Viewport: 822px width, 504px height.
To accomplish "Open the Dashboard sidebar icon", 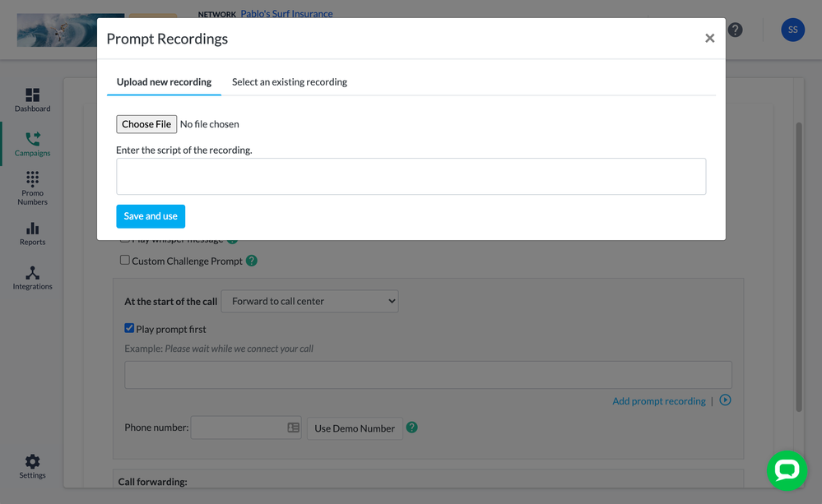I will tap(32, 99).
